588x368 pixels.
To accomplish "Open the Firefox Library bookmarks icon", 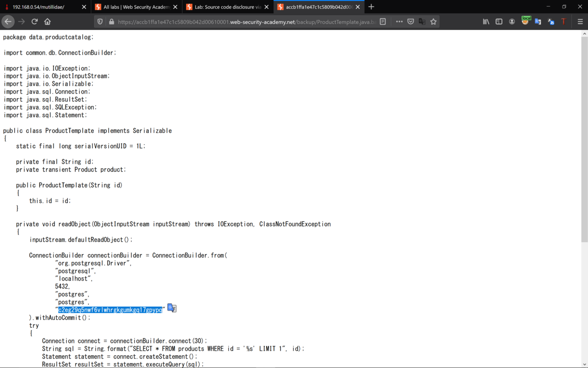I will [487, 22].
